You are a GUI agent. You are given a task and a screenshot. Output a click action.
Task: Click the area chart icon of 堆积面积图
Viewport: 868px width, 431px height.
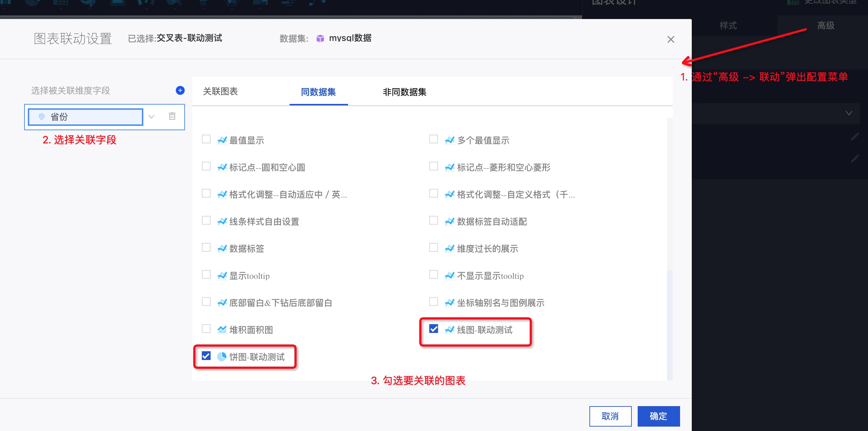[222, 330]
